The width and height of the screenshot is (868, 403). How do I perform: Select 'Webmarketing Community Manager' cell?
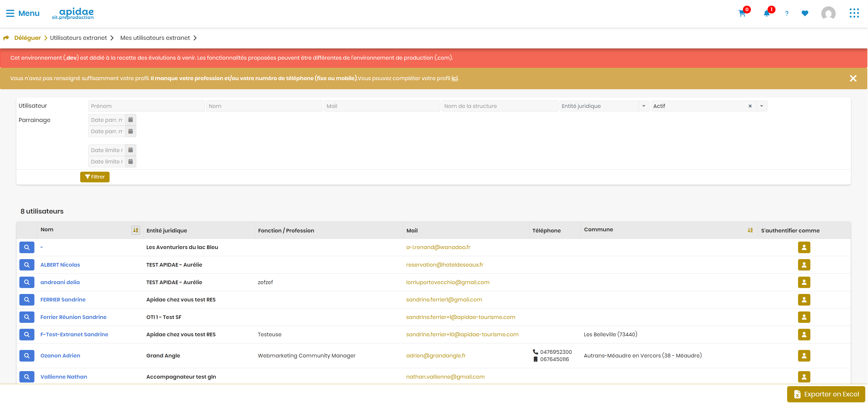(307, 356)
